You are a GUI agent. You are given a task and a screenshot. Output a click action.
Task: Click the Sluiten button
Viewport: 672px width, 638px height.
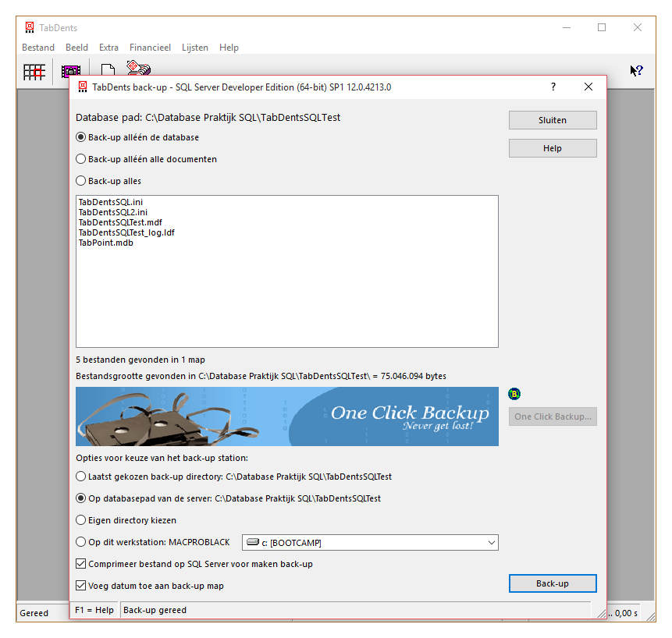pyautogui.click(x=553, y=120)
